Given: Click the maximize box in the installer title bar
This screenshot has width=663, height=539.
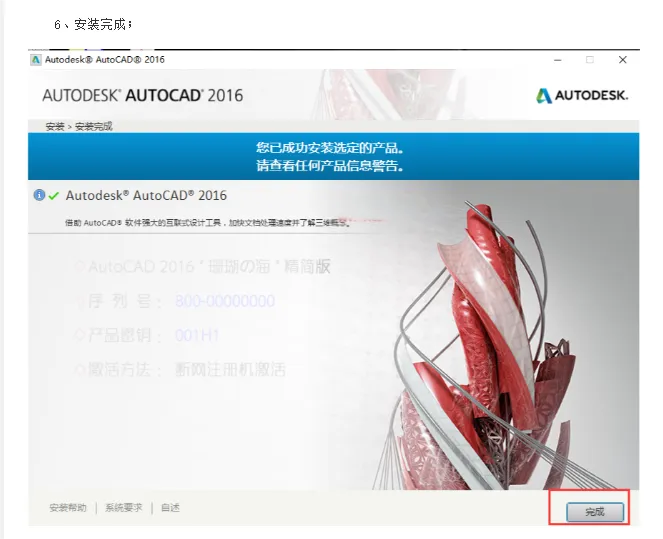Looking at the screenshot, I should click(x=590, y=60).
